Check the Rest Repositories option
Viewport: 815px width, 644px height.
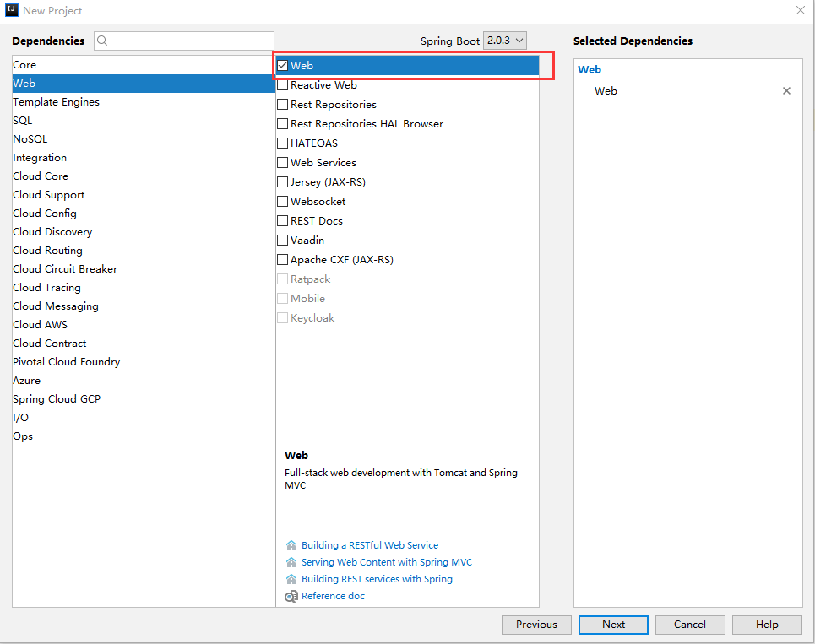(x=282, y=105)
